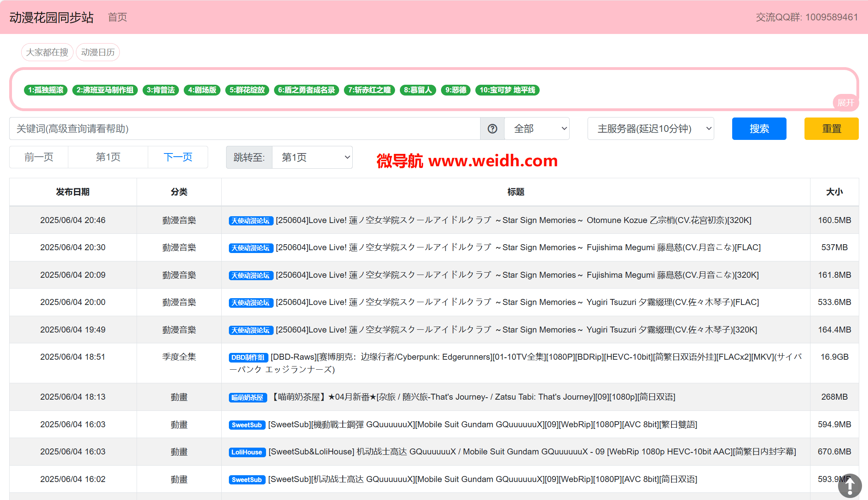
Task: Click the 喵萌奶茶屋 team badge
Action: (248, 397)
